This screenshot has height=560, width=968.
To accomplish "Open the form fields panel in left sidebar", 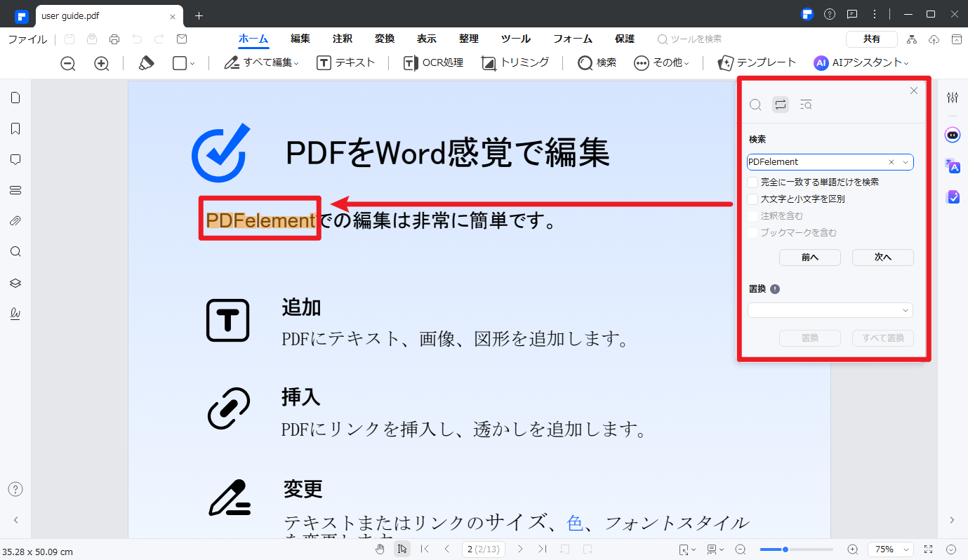I will pos(15,190).
